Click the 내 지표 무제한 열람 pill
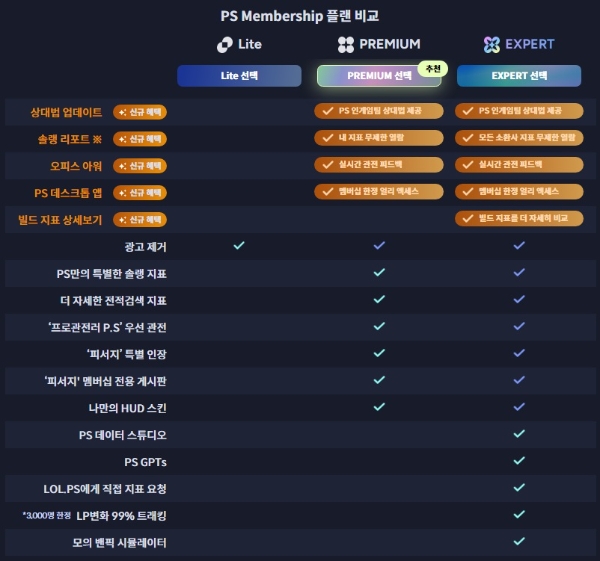 point(378,138)
